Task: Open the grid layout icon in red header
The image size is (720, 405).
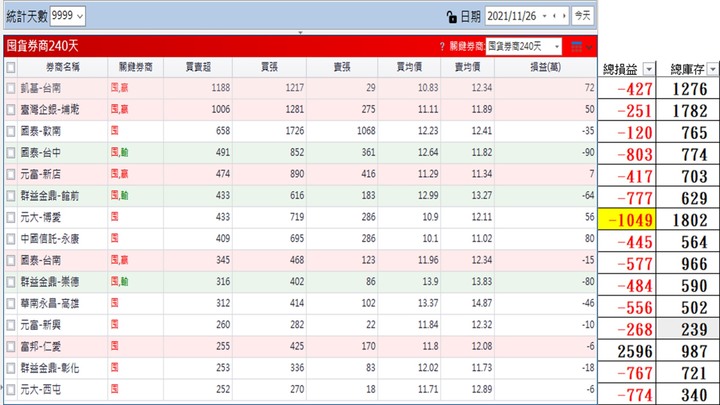Action: (x=576, y=46)
